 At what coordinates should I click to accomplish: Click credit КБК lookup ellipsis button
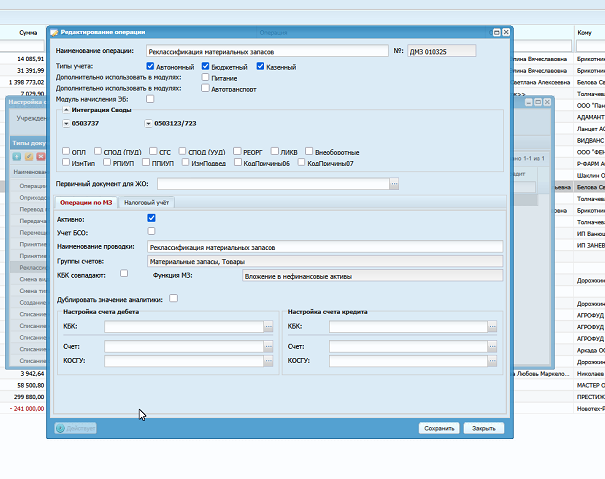pyautogui.click(x=492, y=327)
